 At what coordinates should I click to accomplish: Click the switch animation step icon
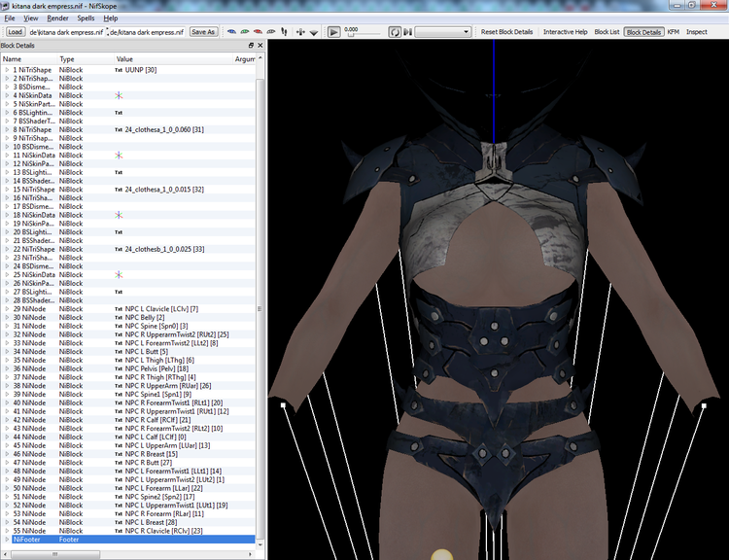pos(407,32)
